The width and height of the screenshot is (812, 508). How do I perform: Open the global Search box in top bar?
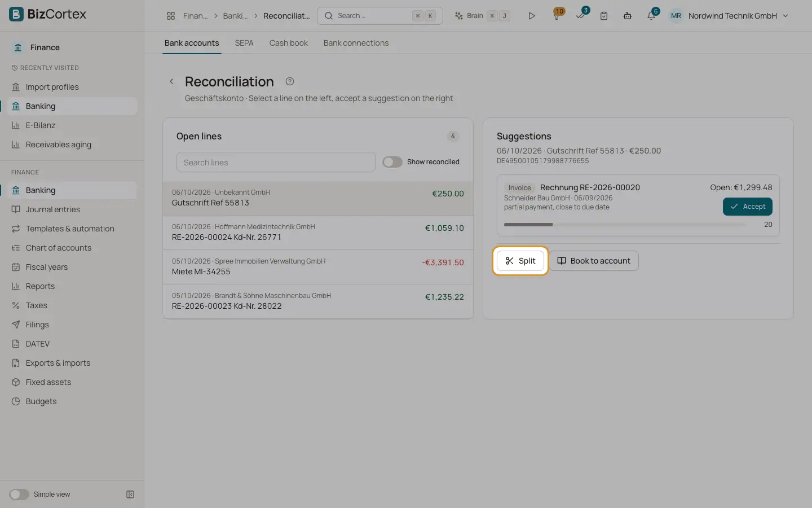point(380,16)
